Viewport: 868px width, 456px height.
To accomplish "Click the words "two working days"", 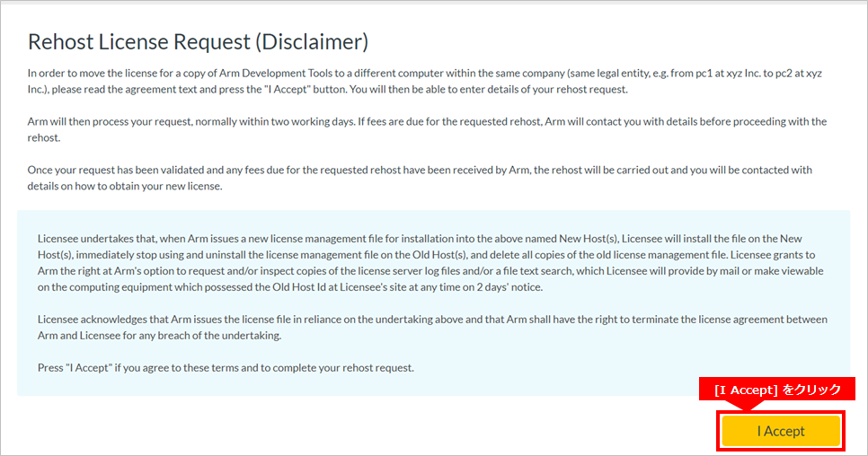I will tap(311, 121).
